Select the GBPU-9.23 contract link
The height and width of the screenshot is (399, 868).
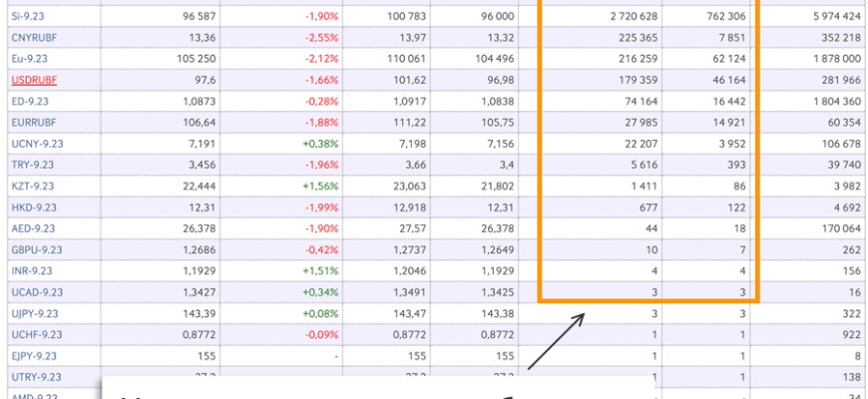tap(36, 249)
